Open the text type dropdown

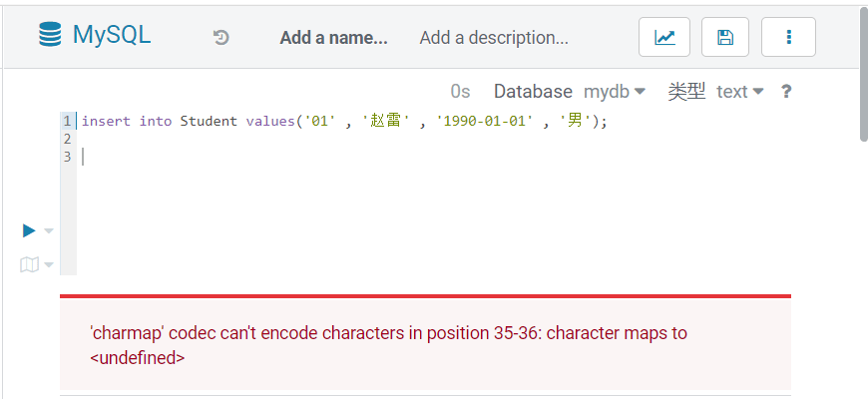tap(739, 92)
